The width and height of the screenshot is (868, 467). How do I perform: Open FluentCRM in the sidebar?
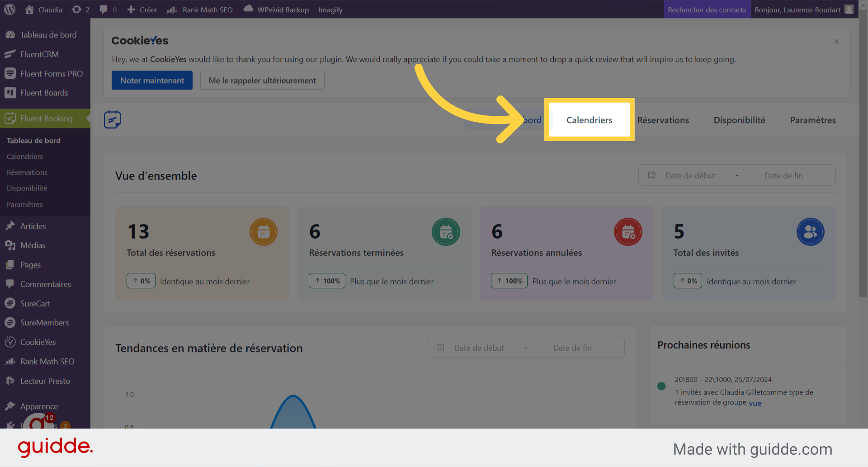pos(45,54)
